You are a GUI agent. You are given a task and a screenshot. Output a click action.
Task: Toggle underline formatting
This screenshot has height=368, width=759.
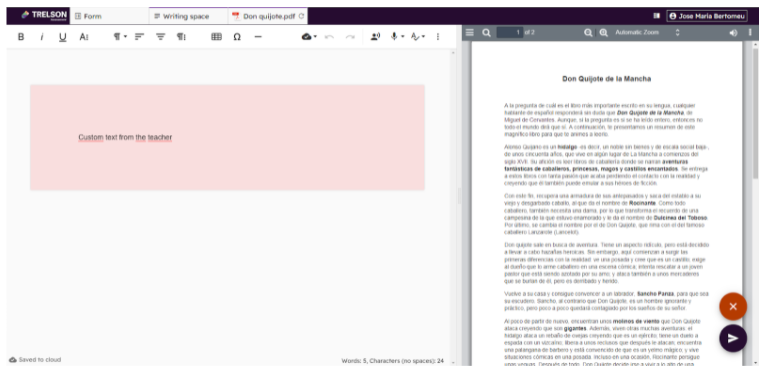coord(62,37)
